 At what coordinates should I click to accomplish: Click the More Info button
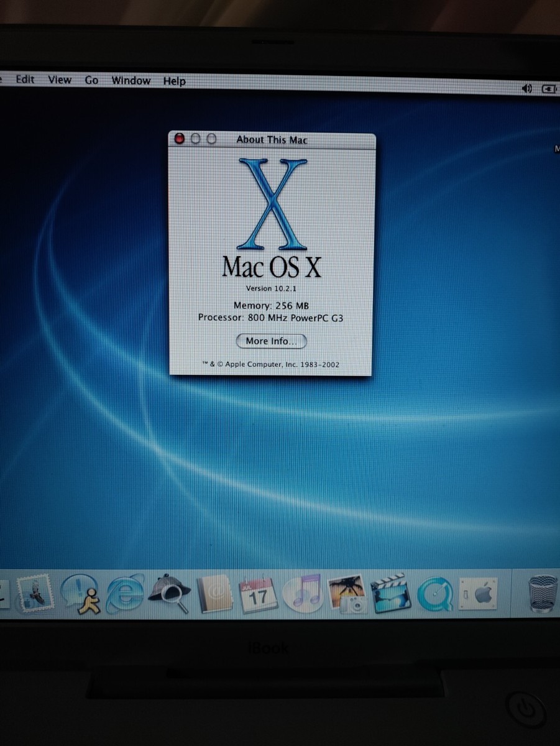pyautogui.click(x=271, y=341)
